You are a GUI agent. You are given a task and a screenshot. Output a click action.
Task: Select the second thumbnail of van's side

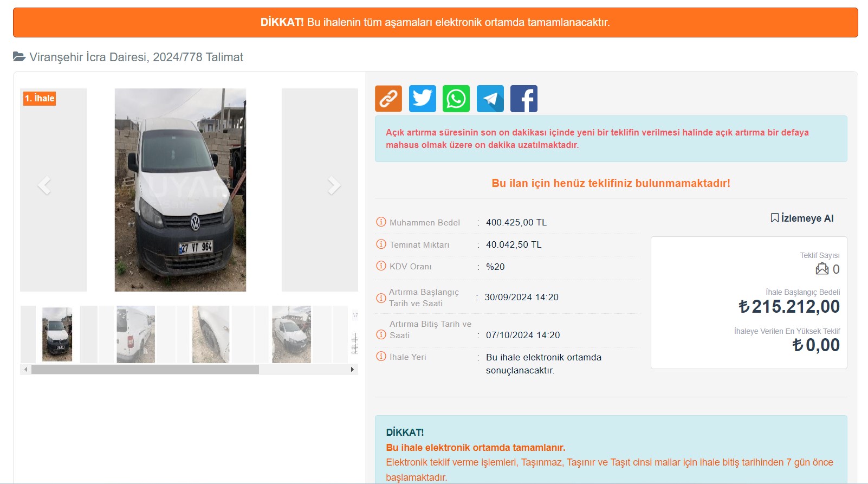[x=135, y=334]
